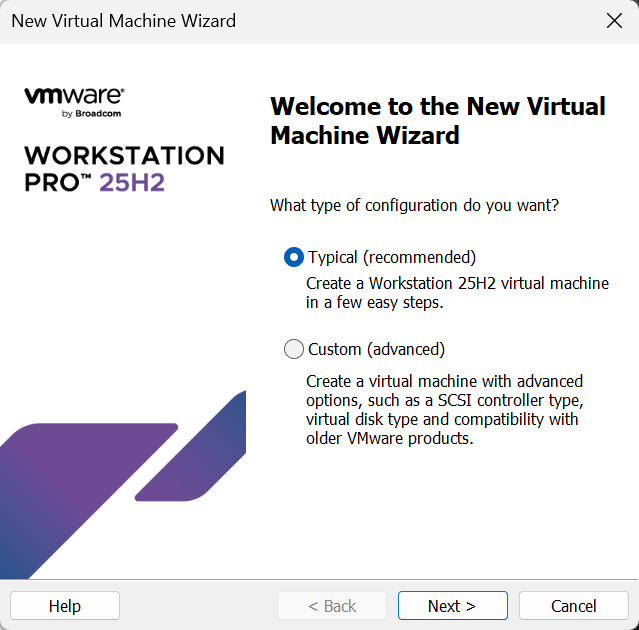Select the Typical (recommended) radio button

294,257
